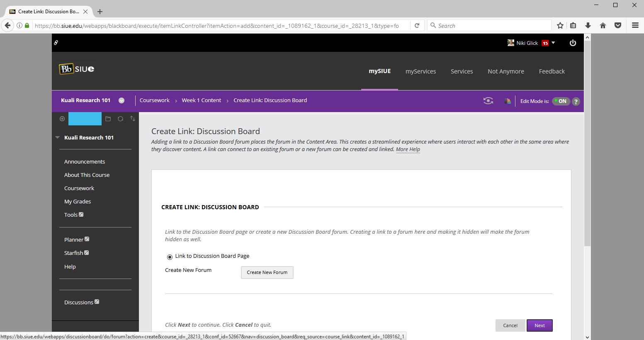Open Kuali Research 101 breadcrumb dropdown
The image size is (644, 340).
pyautogui.click(x=122, y=100)
